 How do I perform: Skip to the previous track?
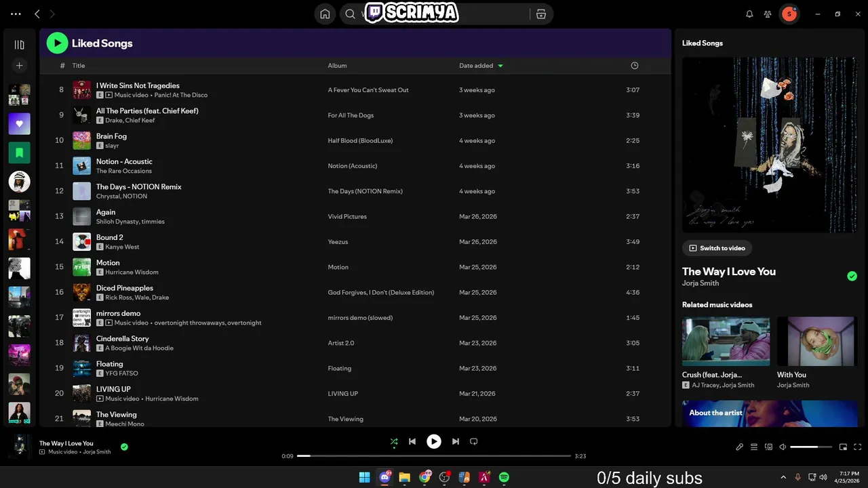pos(412,441)
